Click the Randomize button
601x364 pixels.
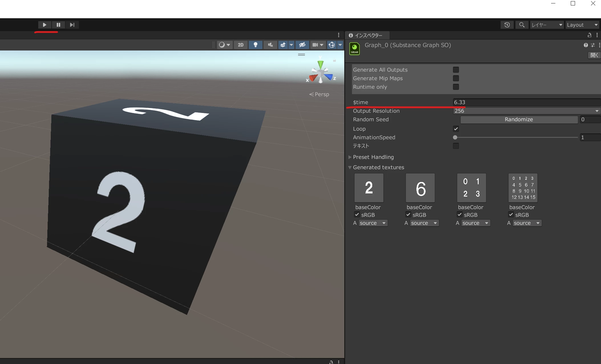[x=519, y=120]
